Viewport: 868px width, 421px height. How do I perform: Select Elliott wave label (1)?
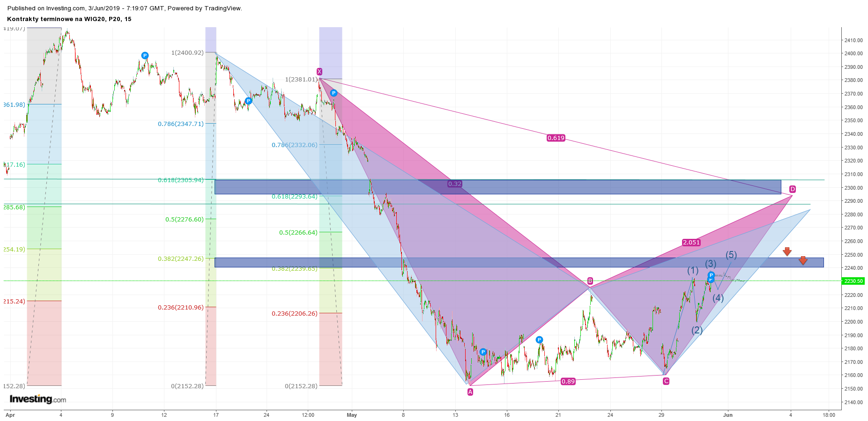(693, 271)
